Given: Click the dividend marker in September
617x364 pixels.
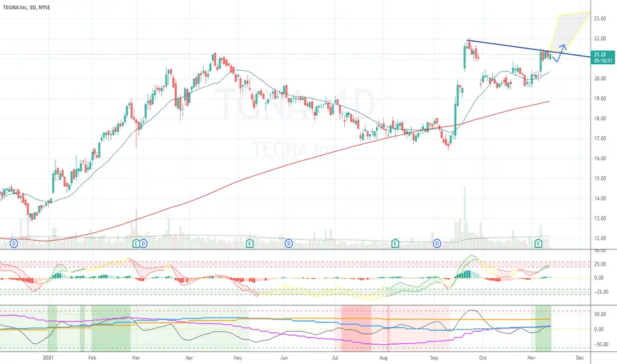Looking at the screenshot, I should coord(437,244).
